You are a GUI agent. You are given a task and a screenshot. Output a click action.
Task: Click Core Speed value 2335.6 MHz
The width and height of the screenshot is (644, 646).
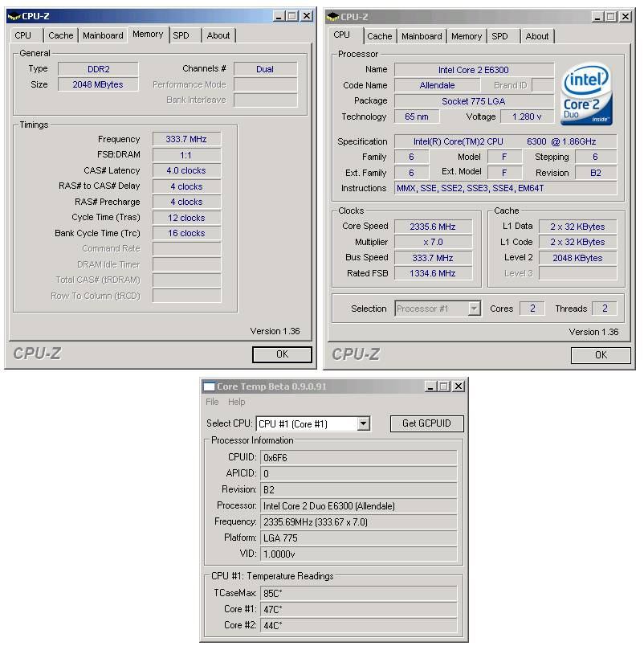point(433,227)
